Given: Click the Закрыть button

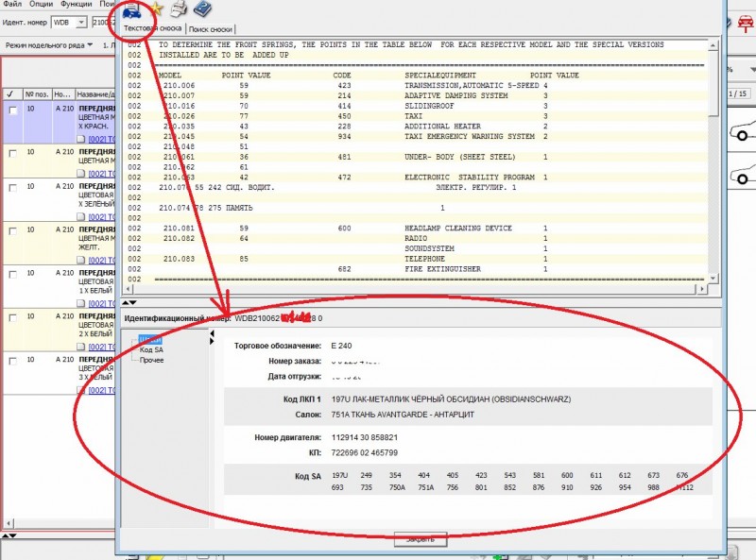Looking at the screenshot, I should 421,539.
